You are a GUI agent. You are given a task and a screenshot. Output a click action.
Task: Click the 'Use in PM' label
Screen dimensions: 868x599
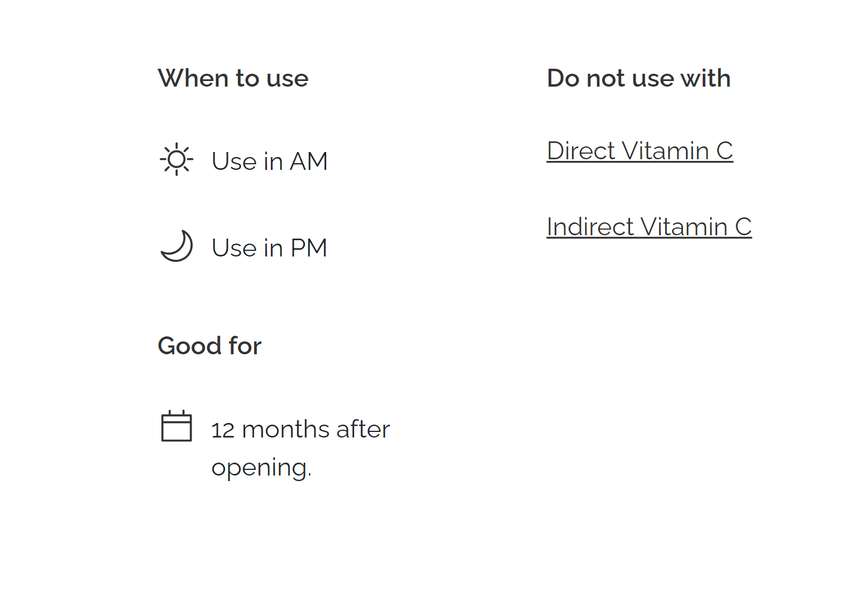click(x=269, y=248)
